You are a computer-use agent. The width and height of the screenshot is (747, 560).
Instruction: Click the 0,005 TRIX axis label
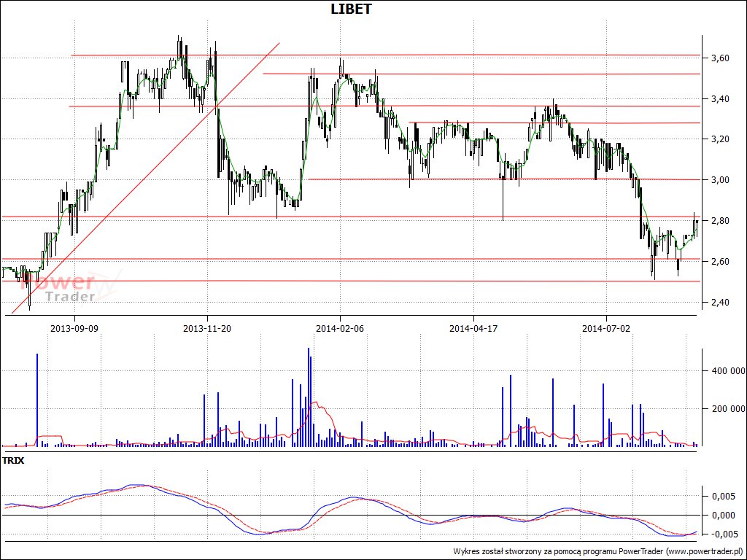point(723,496)
